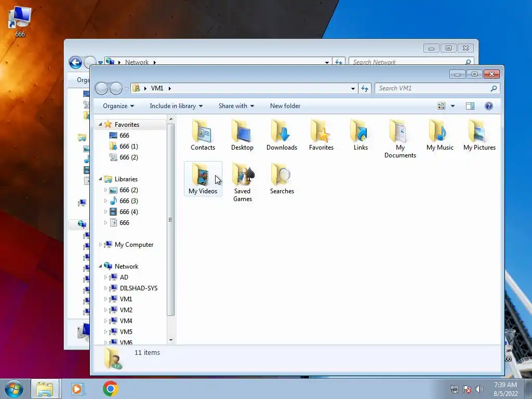Image resolution: width=532 pixels, height=399 pixels.
Task: Select VM1 in the Network tree
Action: (x=126, y=299)
